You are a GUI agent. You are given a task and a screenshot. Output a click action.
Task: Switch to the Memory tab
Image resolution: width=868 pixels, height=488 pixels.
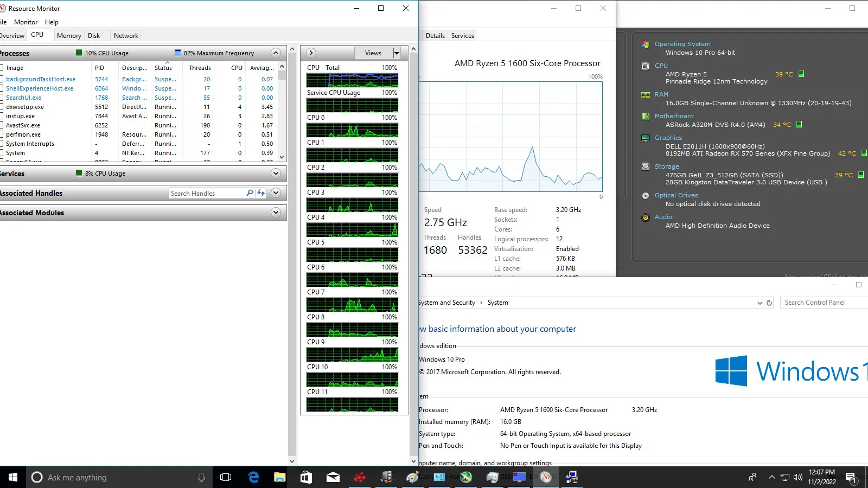pyautogui.click(x=69, y=36)
